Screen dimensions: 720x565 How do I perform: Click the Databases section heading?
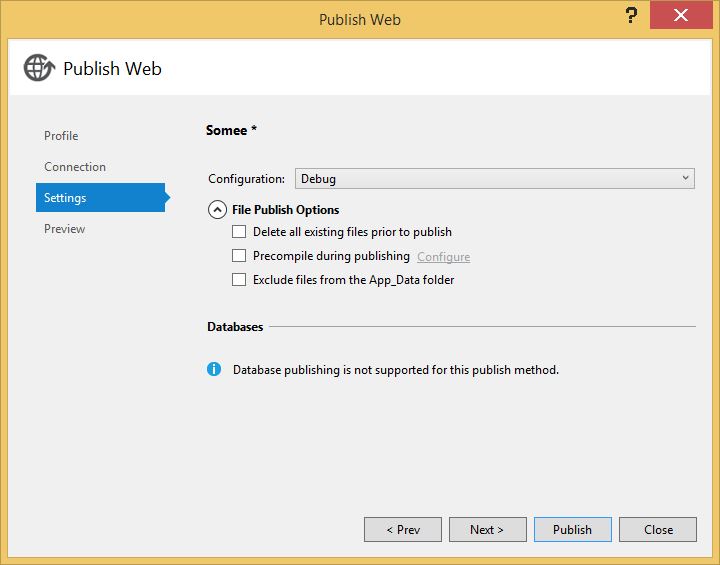click(235, 327)
